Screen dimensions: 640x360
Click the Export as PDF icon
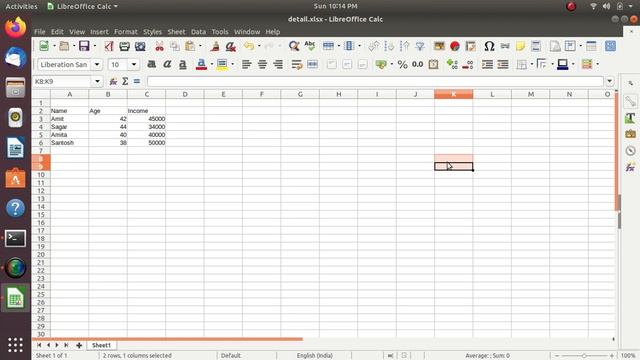click(x=109, y=46)
